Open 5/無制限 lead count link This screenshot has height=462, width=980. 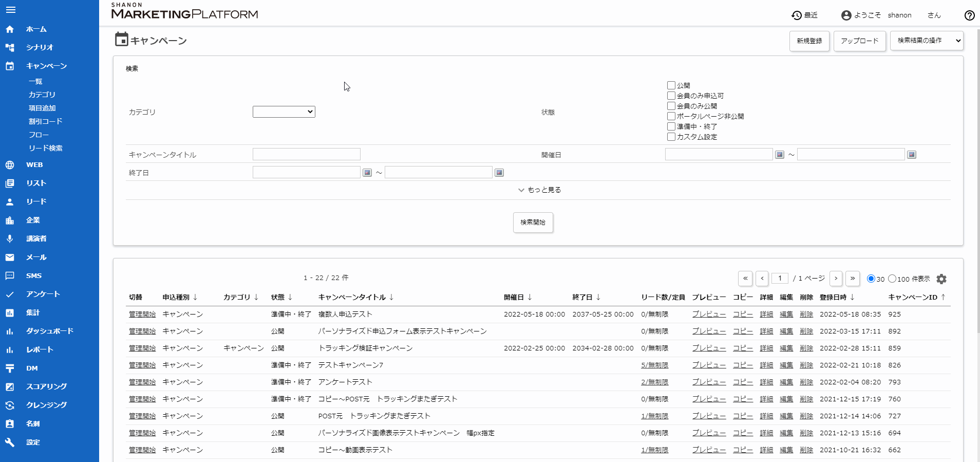pyautogui.click(x=655, y=365)
